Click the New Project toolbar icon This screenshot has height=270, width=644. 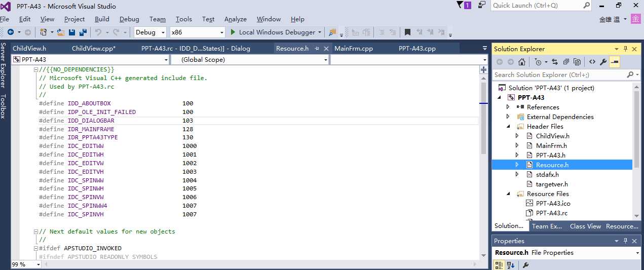[x=44, y=32]
